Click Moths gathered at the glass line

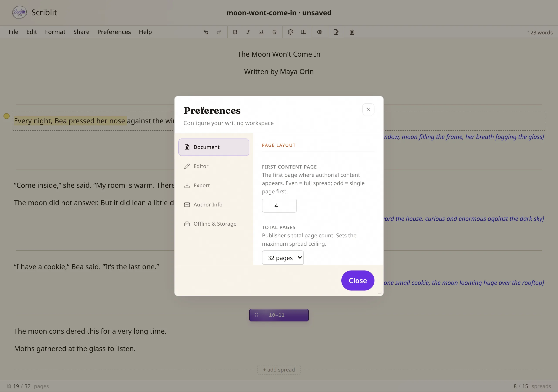point(75,348)
